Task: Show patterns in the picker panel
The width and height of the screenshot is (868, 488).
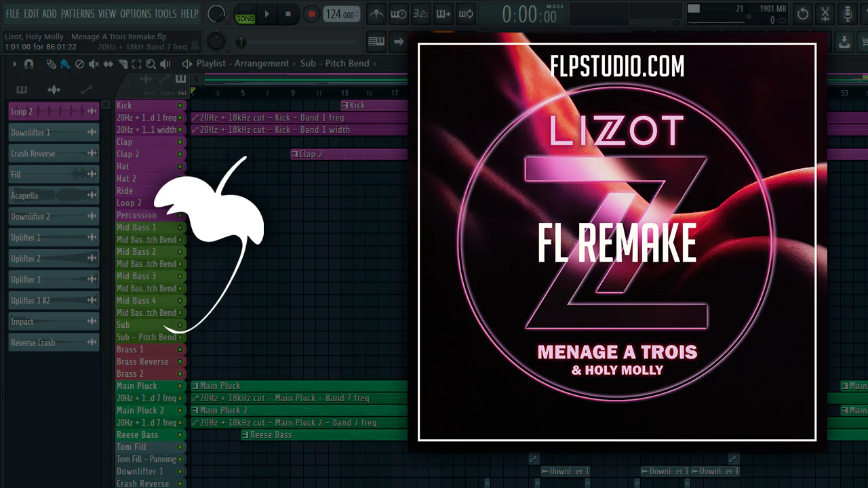Action: point(22,89)
